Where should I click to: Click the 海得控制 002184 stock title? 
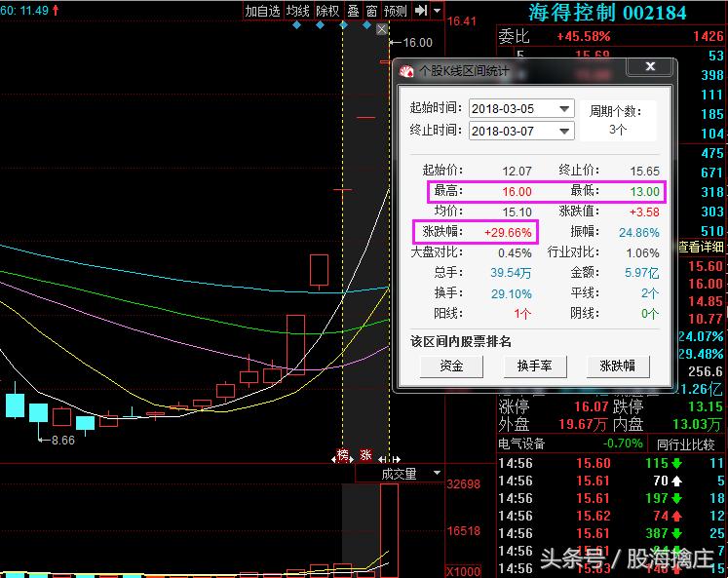click(607, 13)
